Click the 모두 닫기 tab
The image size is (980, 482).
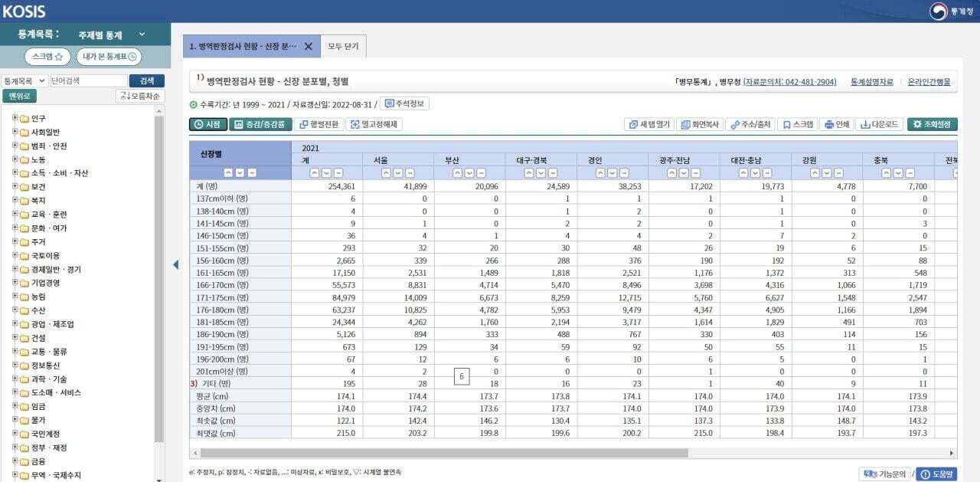coord(343,46)
